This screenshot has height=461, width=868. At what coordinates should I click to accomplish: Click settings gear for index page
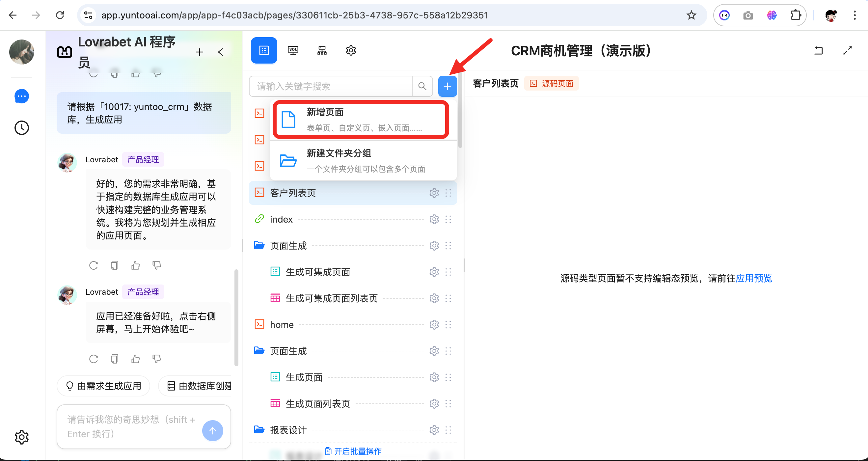click(434, 219)
